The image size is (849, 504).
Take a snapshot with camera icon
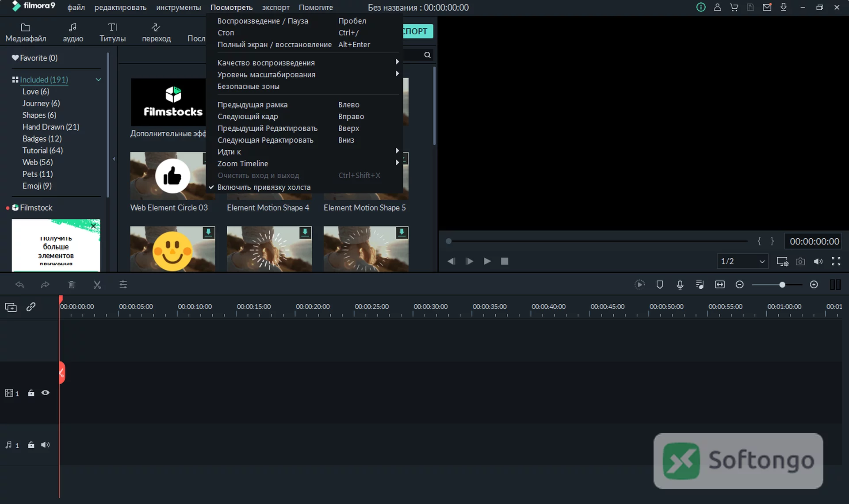800,261
